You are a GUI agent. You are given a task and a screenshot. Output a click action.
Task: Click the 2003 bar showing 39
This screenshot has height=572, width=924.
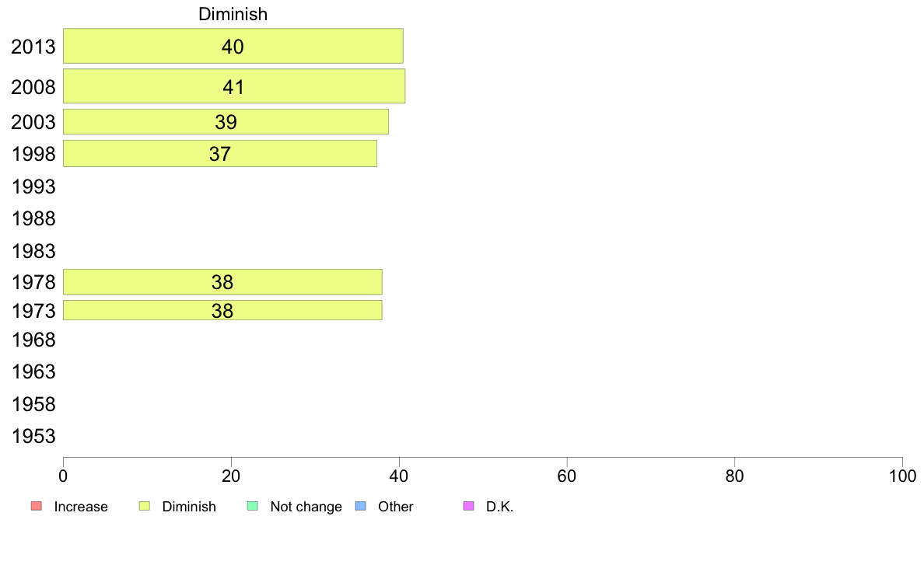(x=226, y=122)
